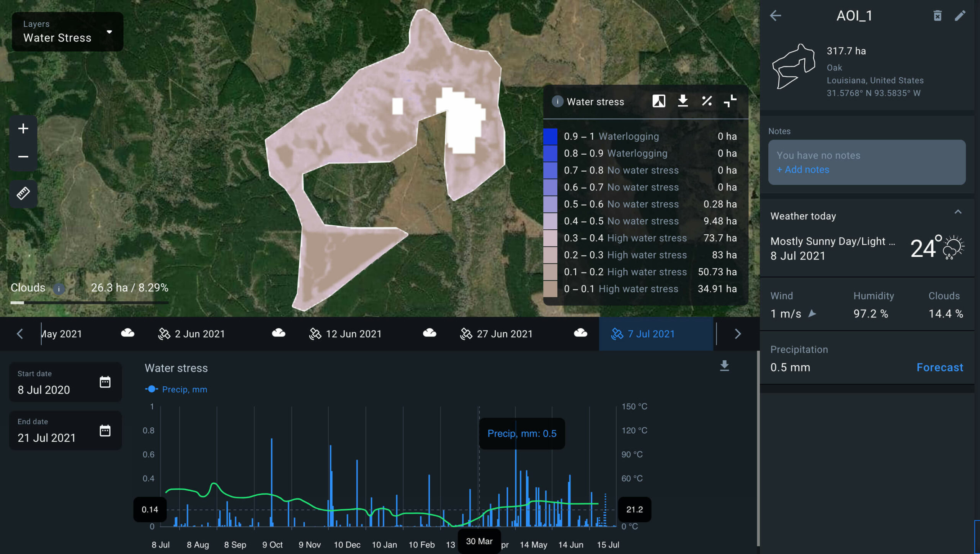Click the Water stress legend info icon

click(x=557, y=101)
